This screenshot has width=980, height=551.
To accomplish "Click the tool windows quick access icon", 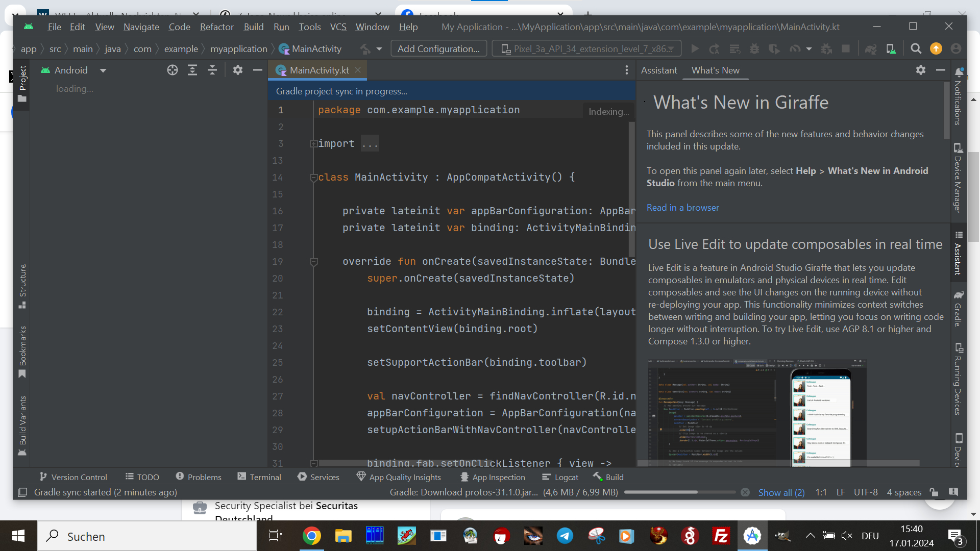I will [x=22, y=492].
